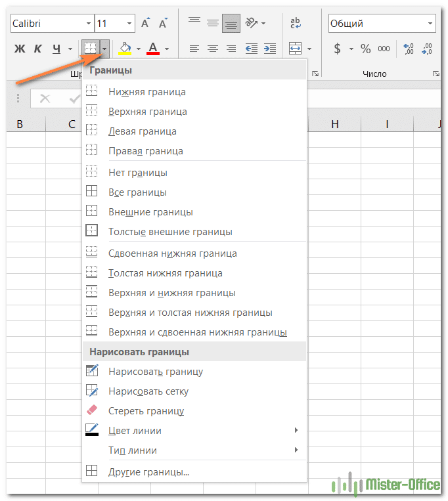
Task: Toggle Bold formatting (Ж)
Action: 20,49
